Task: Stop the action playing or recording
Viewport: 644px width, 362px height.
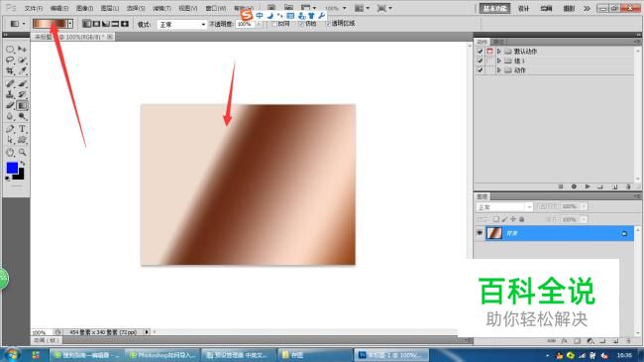Action: (561, 186)
